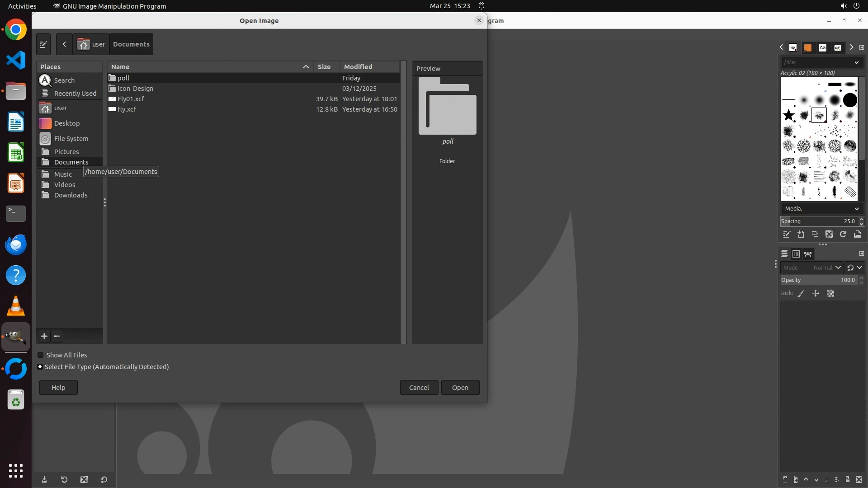Toggle the lock alpha channel icon

point(830,293)
